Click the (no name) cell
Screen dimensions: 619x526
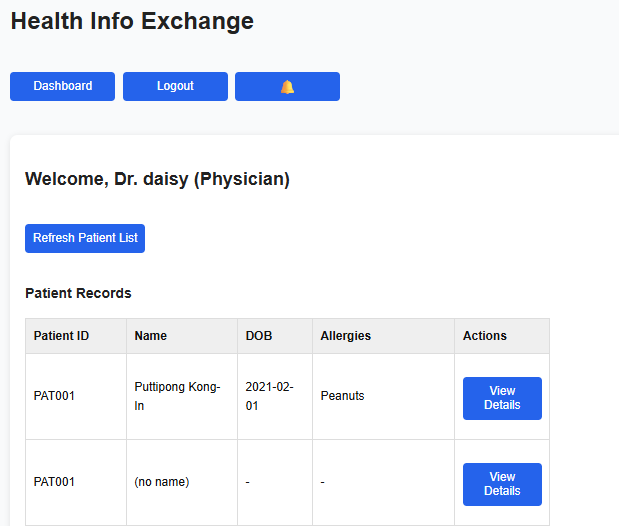pos(161,482)
